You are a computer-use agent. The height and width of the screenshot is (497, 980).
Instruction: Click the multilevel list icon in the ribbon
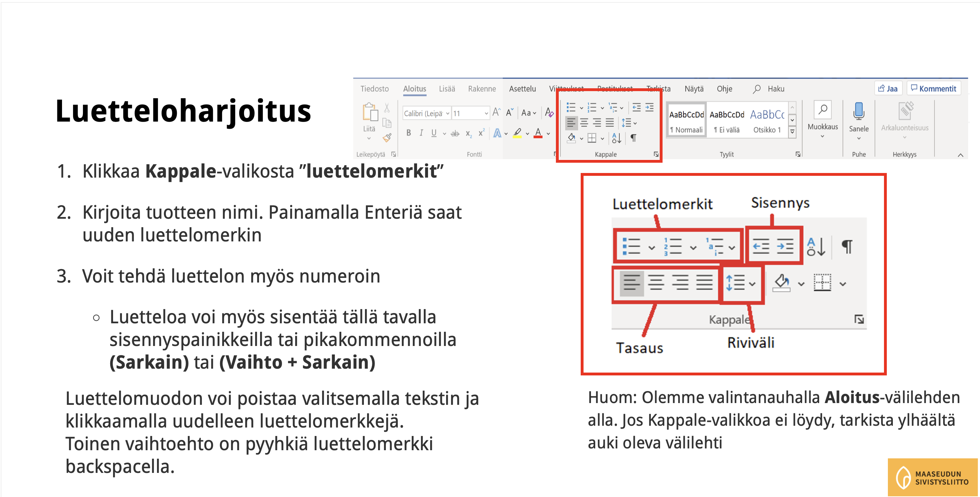click(613, 108)
